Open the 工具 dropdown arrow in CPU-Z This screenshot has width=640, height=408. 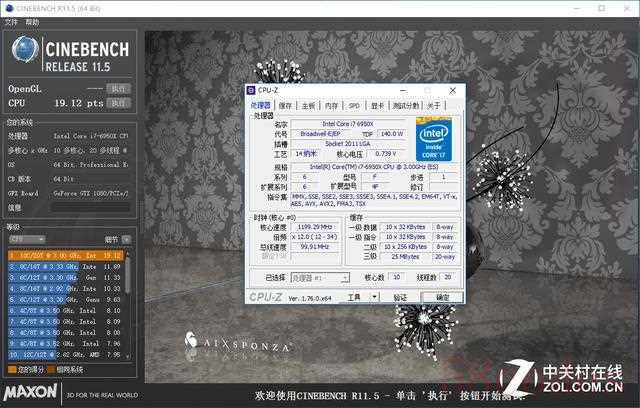click(374, 297)
